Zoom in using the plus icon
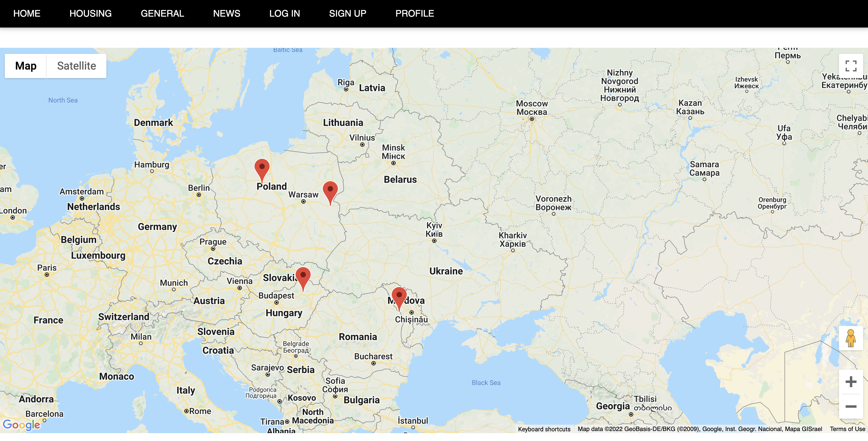The height and width of the screenshot is (441, 868). pos(850,382)
